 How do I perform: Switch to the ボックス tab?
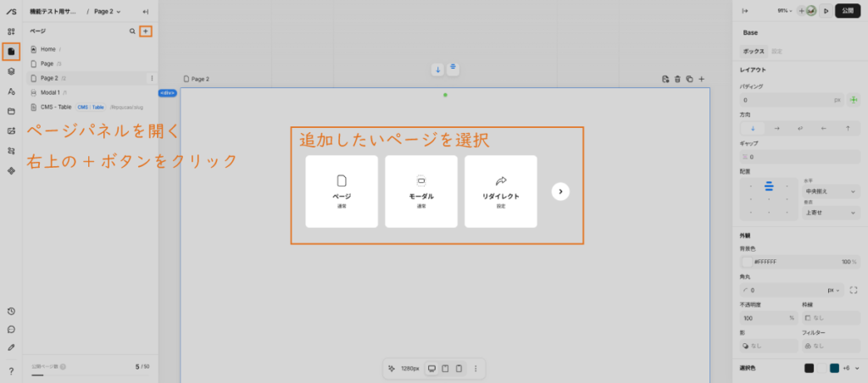coord(754,52)
